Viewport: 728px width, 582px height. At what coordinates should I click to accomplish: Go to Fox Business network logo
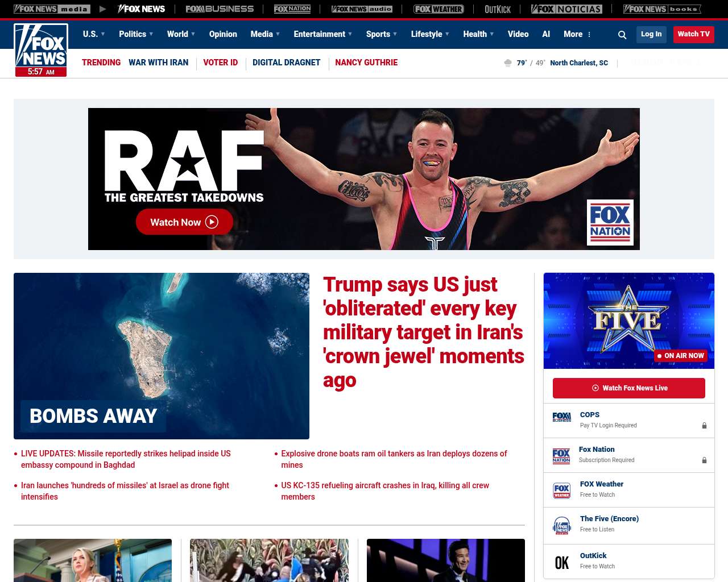tap(220, 9)
